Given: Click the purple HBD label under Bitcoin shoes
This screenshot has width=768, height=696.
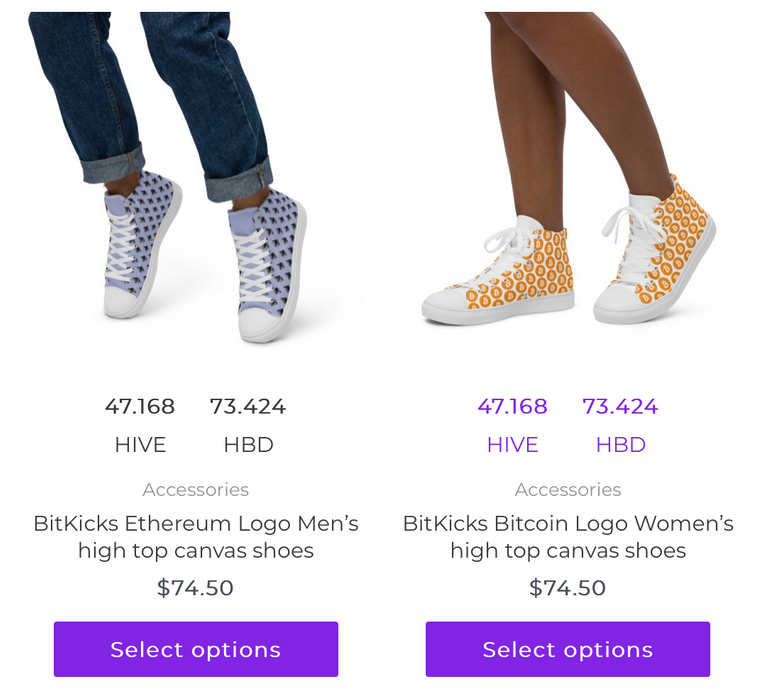Looking at the screenshot, I should tap(621, 445).
